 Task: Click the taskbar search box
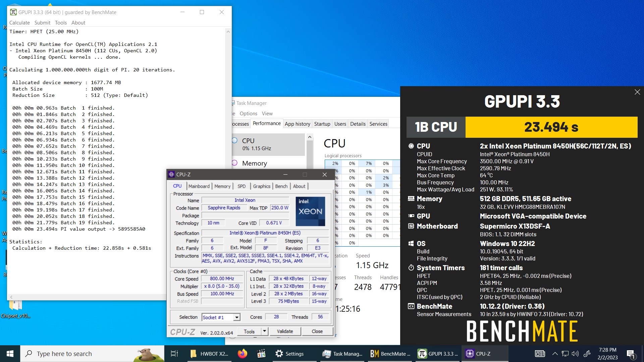pyautogui.click(x=92, y=354)
